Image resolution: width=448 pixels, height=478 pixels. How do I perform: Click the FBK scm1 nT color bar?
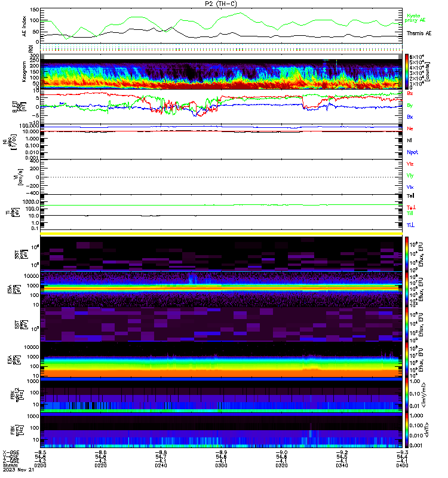(x=407, y=430)
